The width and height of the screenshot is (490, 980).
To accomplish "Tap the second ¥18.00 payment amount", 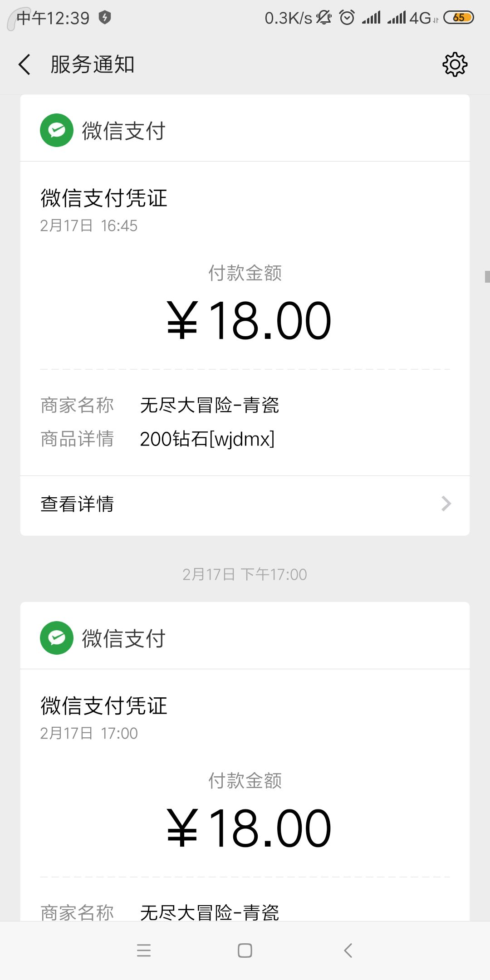I will [x=249, y=828].
